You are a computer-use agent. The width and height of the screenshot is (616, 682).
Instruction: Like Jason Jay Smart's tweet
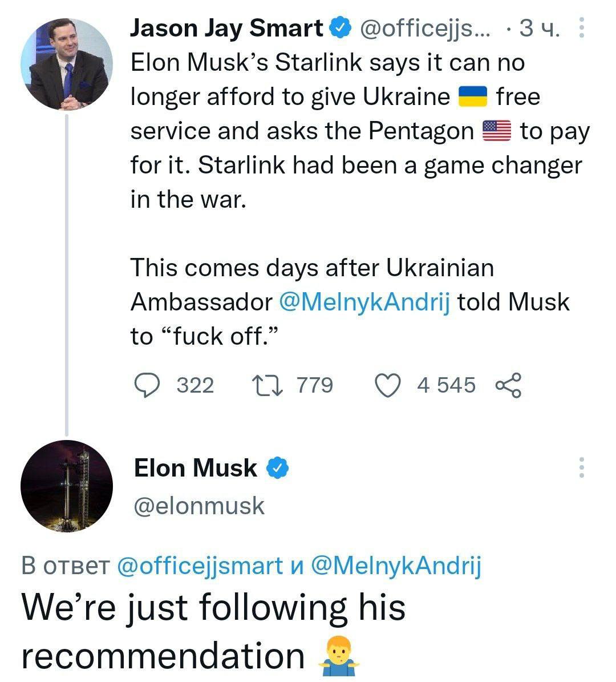coord(388,385)
